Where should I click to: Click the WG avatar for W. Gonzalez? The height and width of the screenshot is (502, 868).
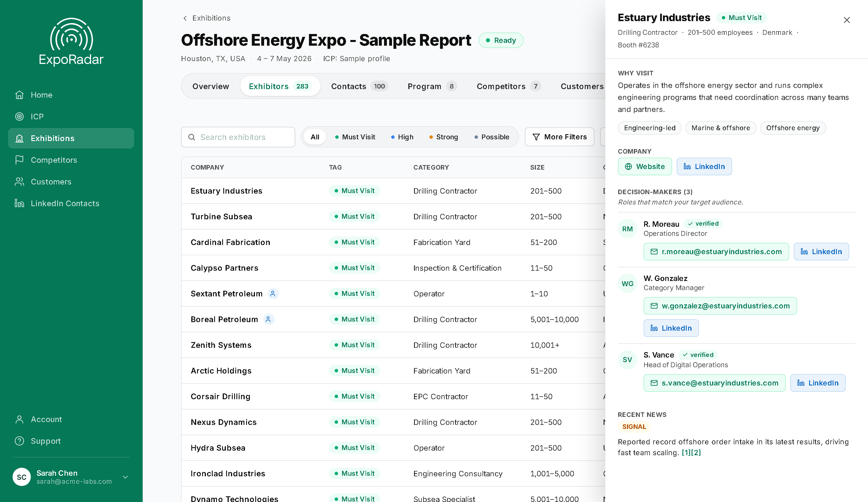click(627, 284)
